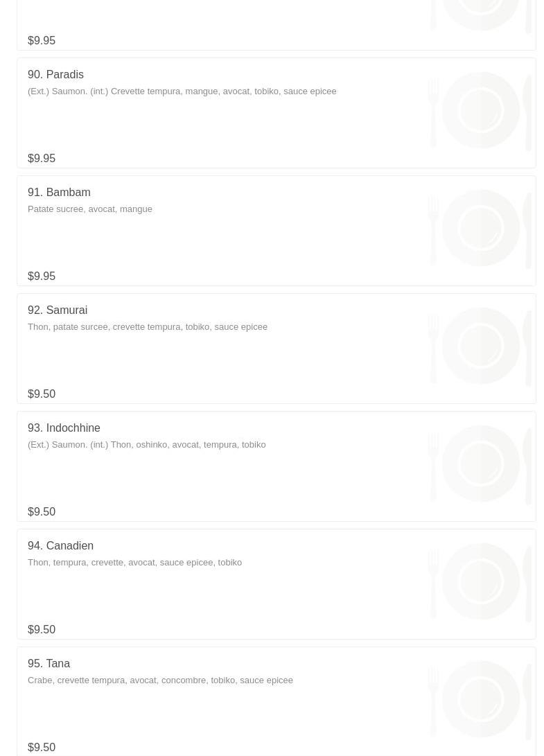Click the Tana crabe, crevette tempura description
This screenshot has height=756, width=544.
point(160,680)
